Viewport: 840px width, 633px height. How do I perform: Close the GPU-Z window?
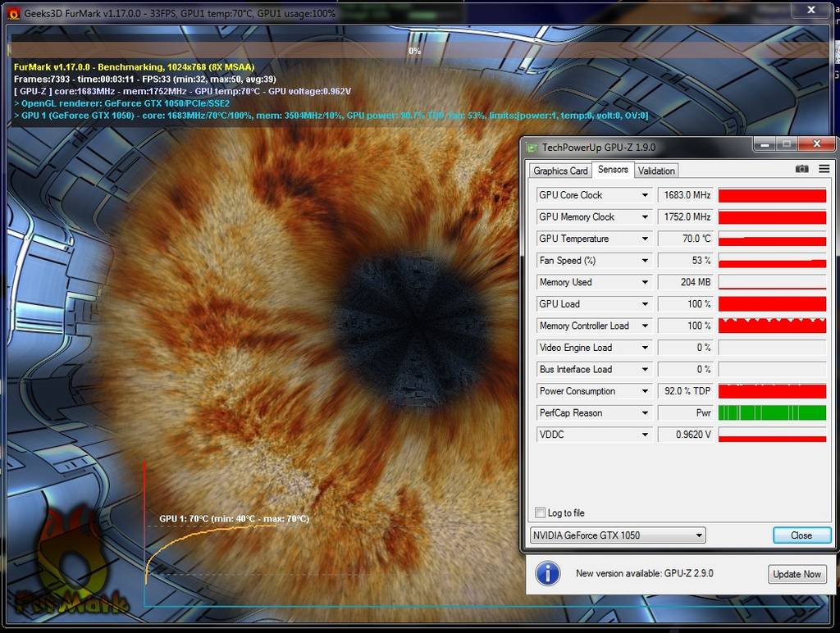(x=816, y=144)
